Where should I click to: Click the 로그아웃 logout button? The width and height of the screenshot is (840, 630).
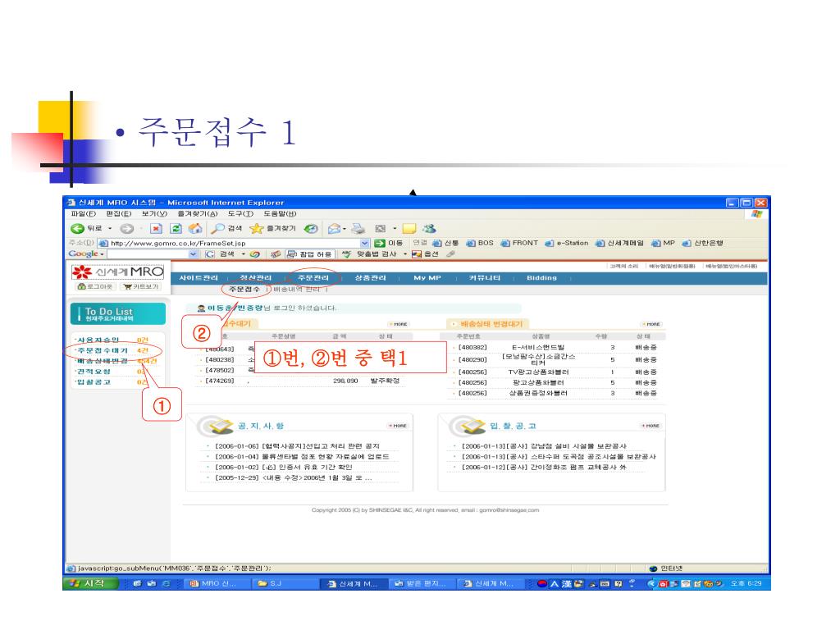pos(95,286)
